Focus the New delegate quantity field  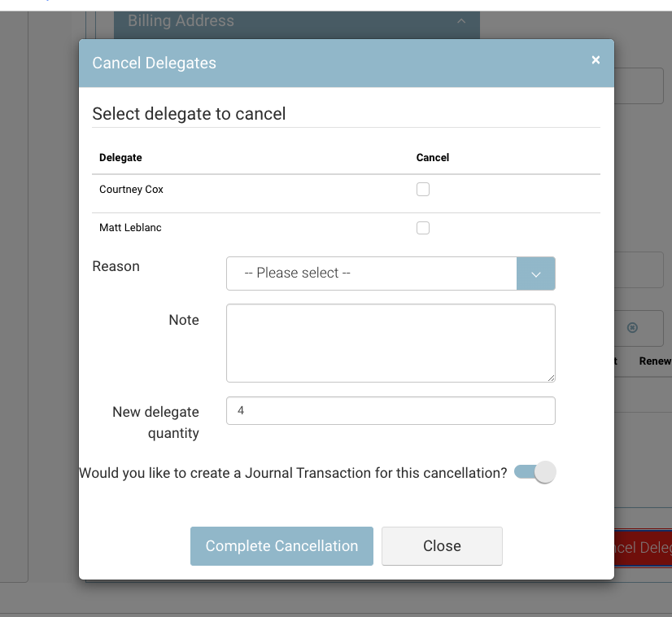(391, 411)
